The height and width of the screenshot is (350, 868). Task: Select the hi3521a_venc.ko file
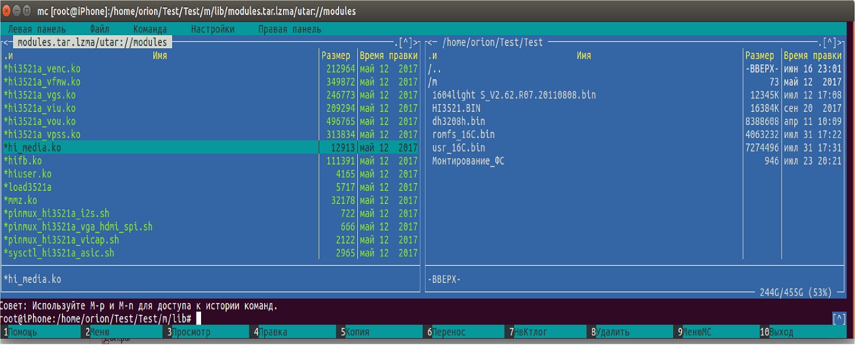[43, 69]
